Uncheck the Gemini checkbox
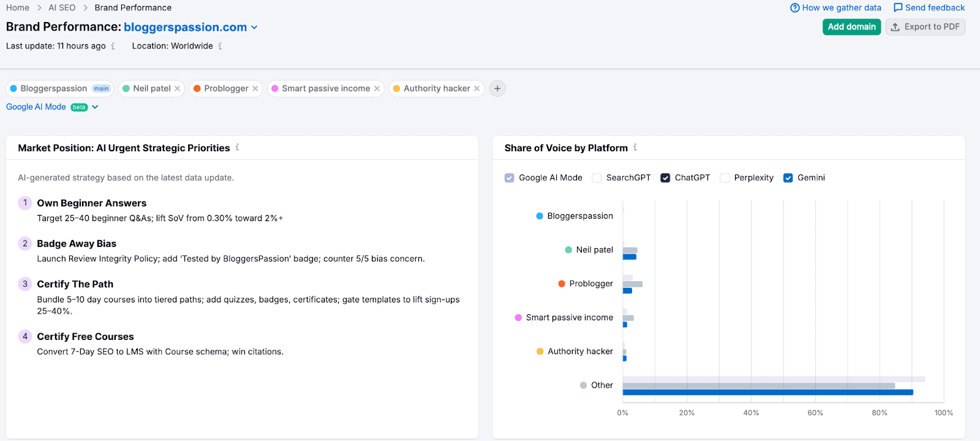Screen dimensions: 980x441 (x=788, y=178)
